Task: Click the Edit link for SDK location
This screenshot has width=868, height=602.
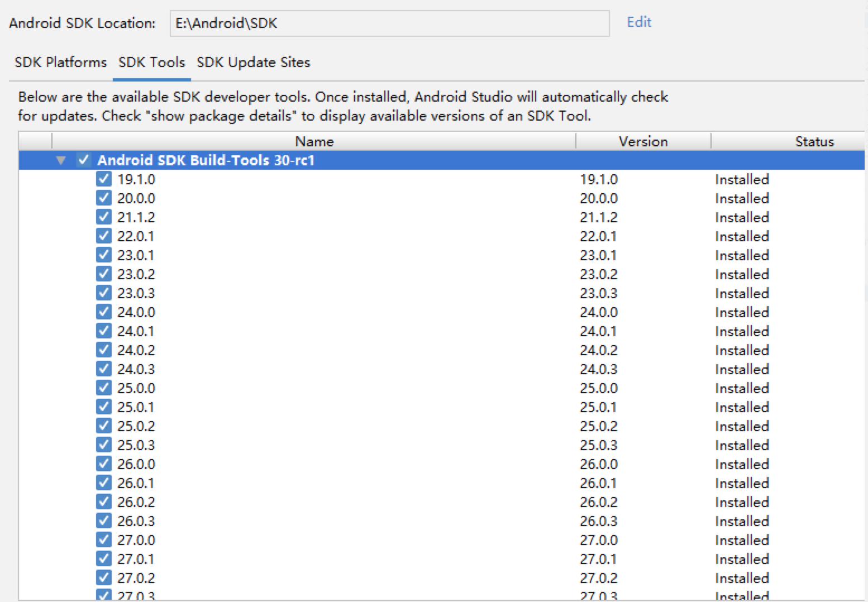Action: tap(639, 22)
